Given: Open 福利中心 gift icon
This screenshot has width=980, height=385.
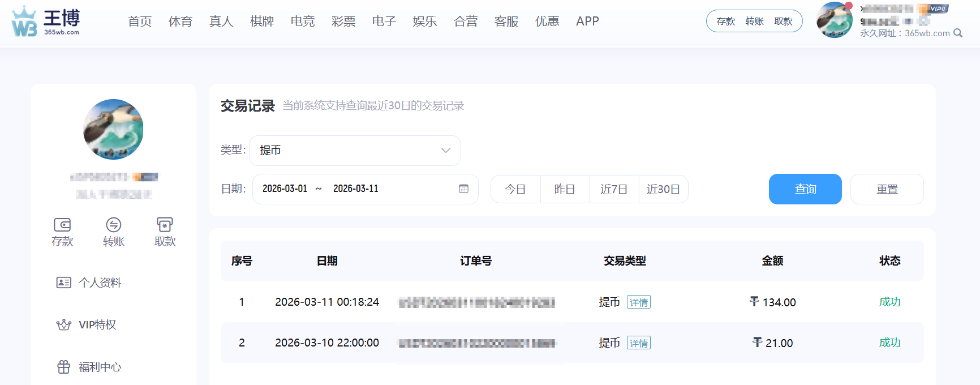Looking at the screenshot, I should click(64, 367).
